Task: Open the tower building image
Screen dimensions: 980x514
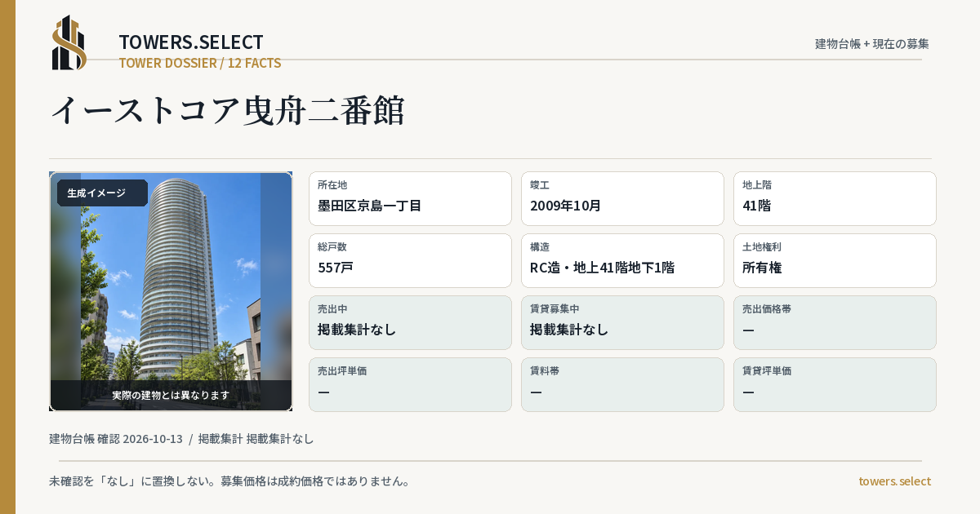Action: point(171,291)
